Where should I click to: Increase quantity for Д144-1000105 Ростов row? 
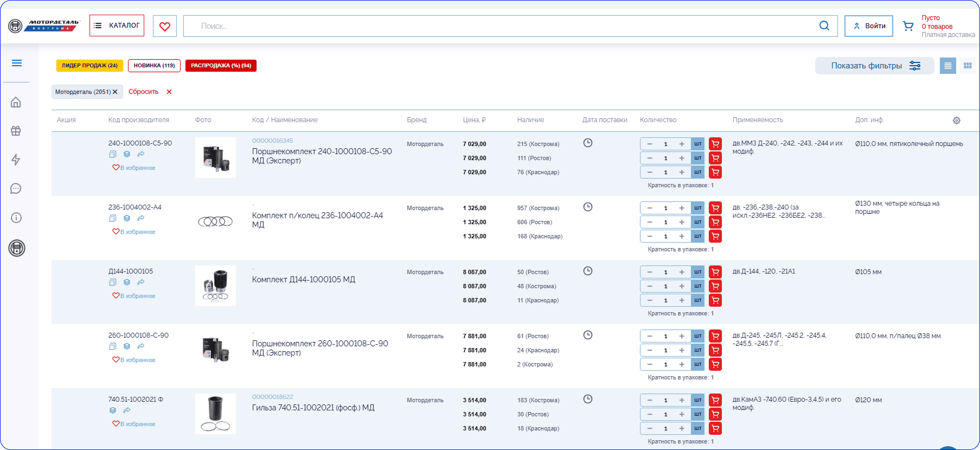click(682, 272)
